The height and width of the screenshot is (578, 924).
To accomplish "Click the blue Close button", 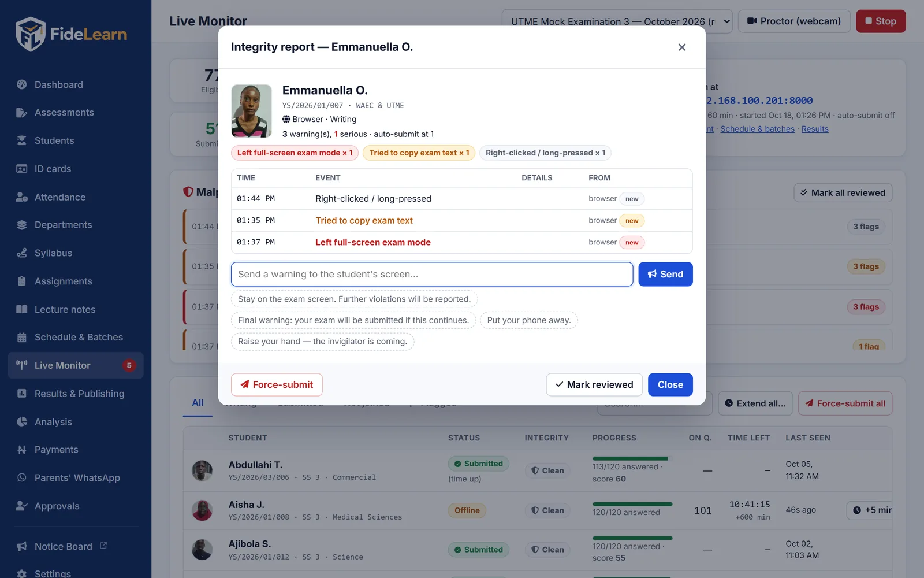I will 670,385.
